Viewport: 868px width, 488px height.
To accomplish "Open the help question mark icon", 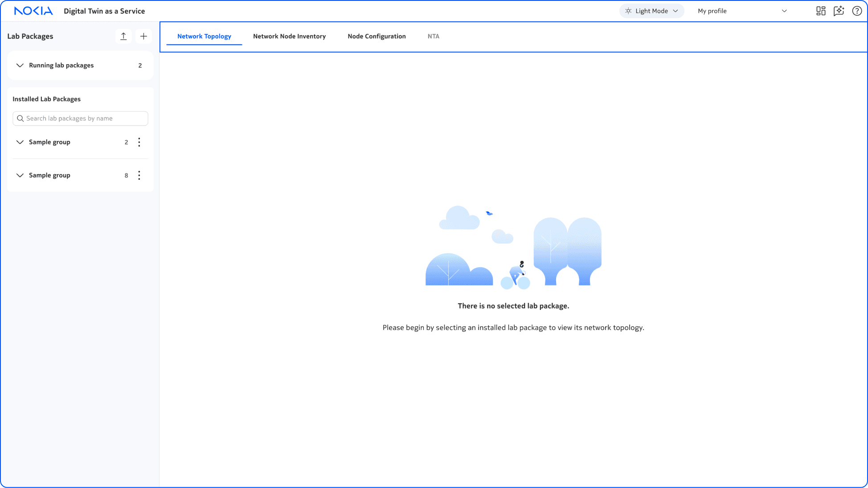I will point(857,11).
